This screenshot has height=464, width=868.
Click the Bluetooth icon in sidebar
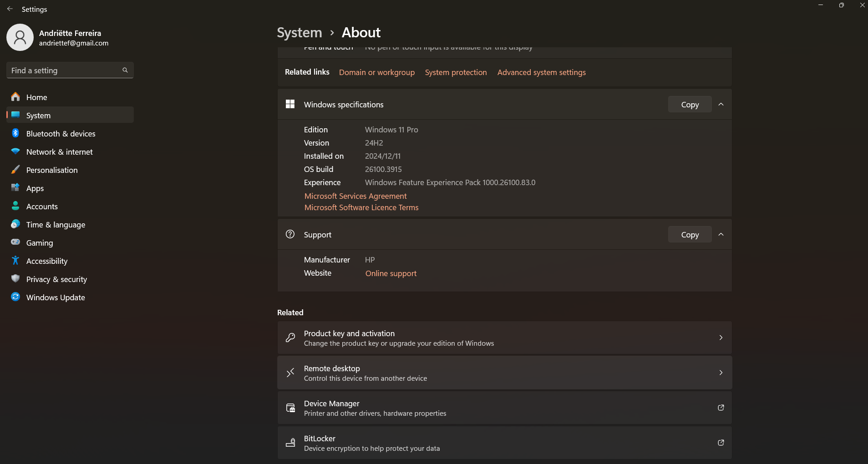[15, 133]
